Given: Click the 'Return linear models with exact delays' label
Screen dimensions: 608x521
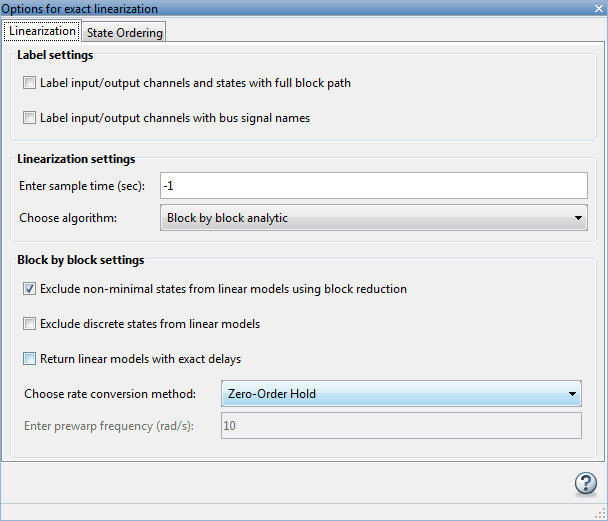Looking at the screenshot, I should tap(140, 358).
